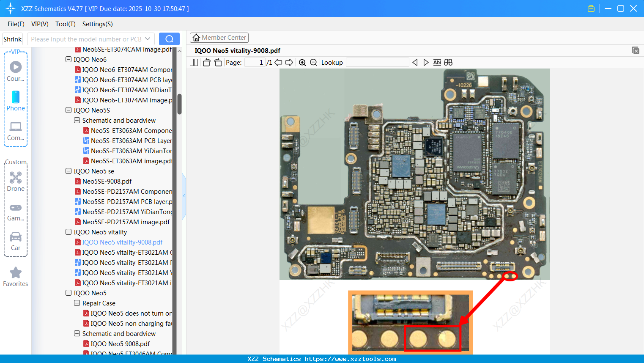Open the Courses sidebar section
The height and width of the screenshot is (363, 644).
click(16, 71)
